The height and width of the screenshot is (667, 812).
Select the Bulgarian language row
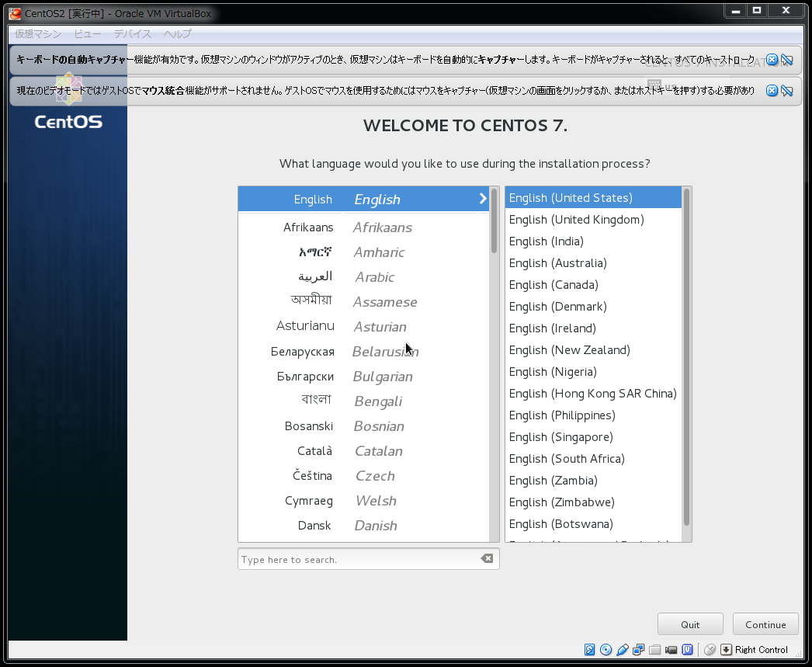pyautogui.click(x=363, y=377)
